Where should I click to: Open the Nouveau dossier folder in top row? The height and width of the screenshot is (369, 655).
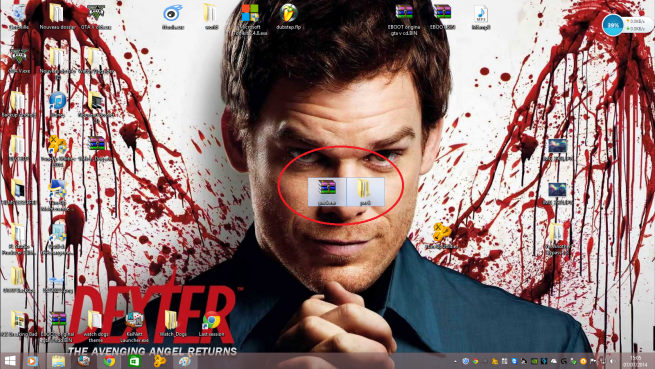tap(57, 17)
